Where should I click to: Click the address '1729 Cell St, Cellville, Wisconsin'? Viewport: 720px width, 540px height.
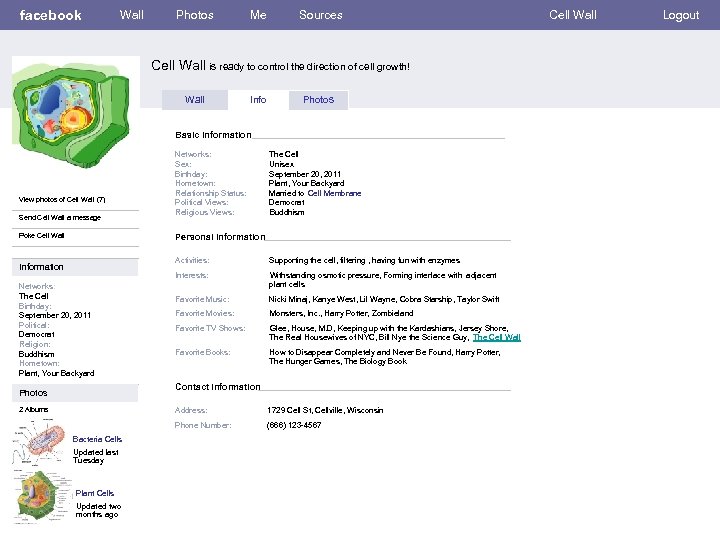325,410
